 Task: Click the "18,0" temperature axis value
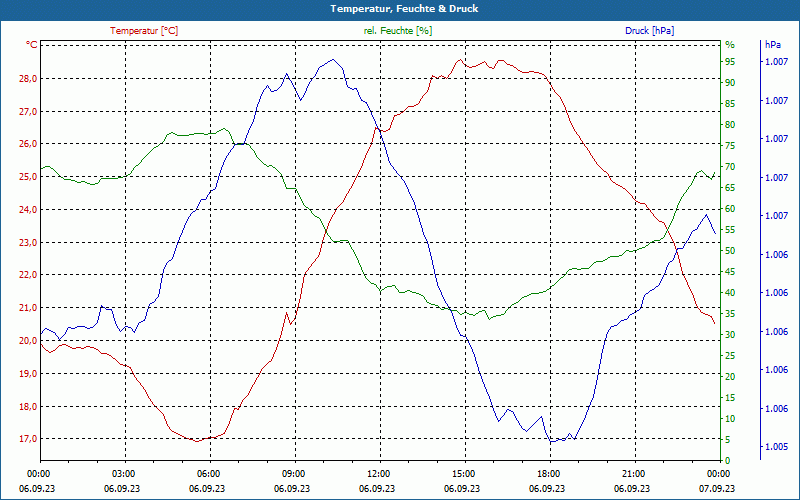(28, 407)
